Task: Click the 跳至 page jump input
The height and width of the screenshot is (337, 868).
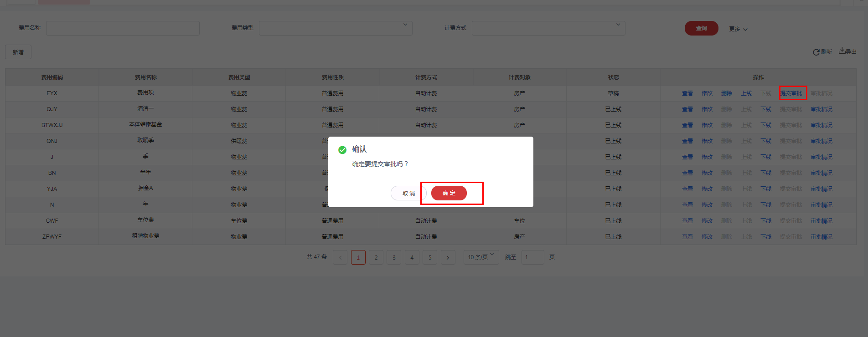Action: [x=532, y=257]
